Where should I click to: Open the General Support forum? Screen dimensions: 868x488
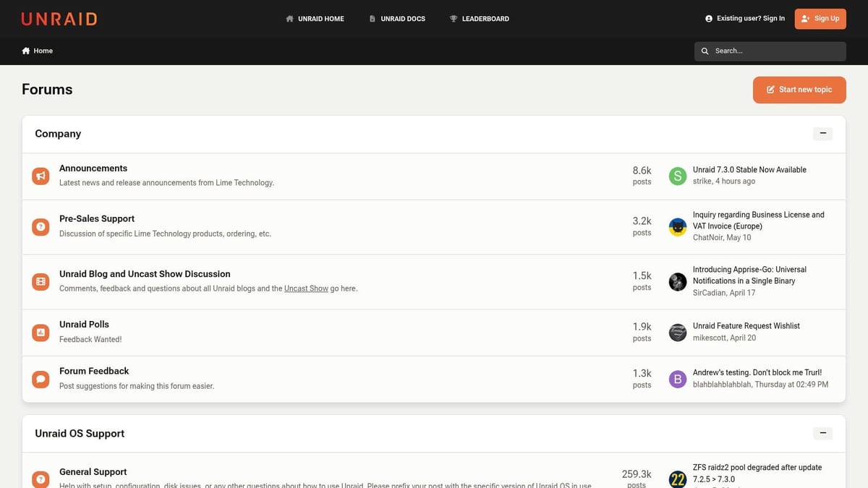(x=93, y=472)
